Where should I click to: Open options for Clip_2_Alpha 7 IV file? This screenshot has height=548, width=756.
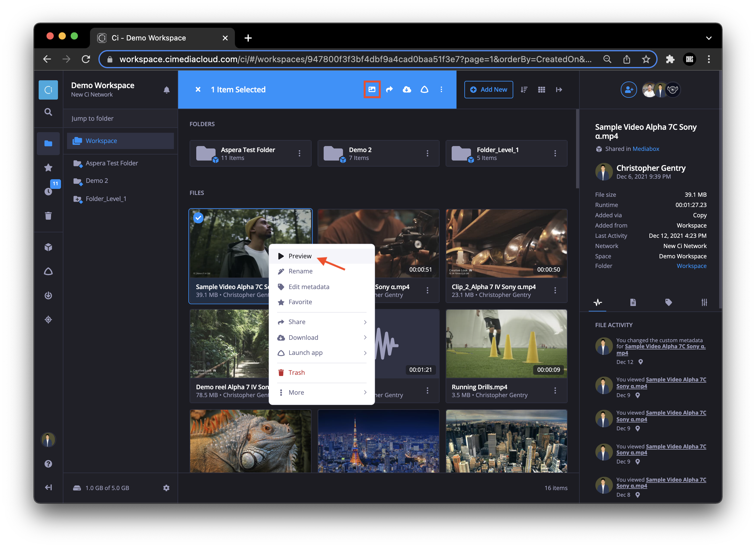tap(555, 290)
